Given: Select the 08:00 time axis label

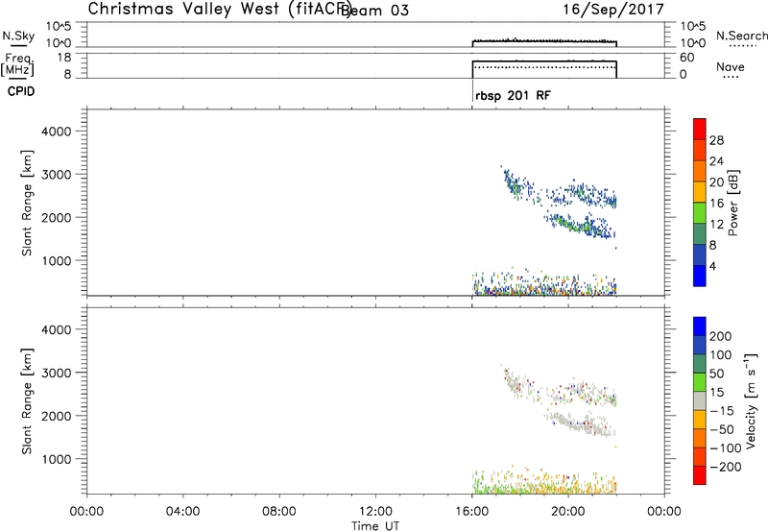Looking at the screenshot, I should [x=279, y=512].
